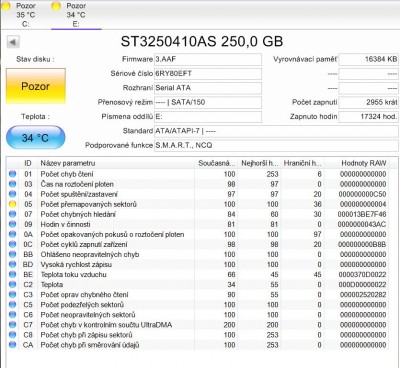Click RAW value 000013BE7F46
Screen dimensions: 400x368
(362, 214)
